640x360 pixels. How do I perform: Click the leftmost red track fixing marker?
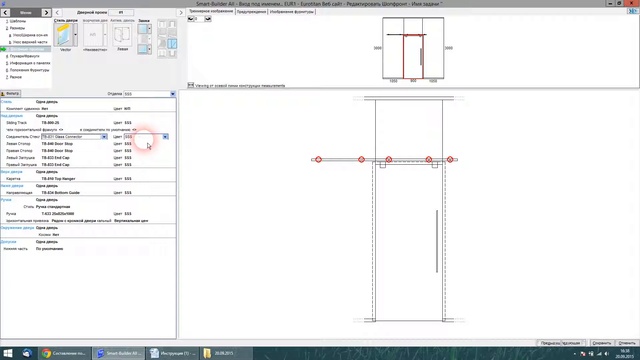tap(318, 160)
